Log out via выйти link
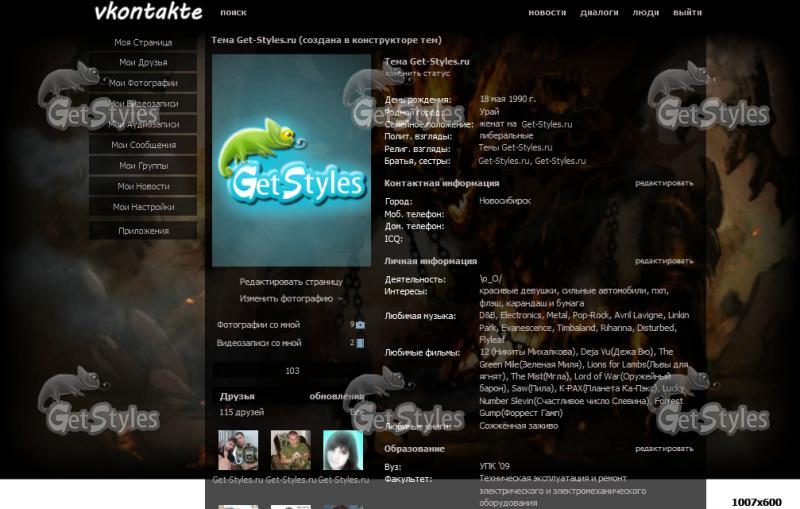This screenshot has height=509, width=800. (x=687, y=12)
